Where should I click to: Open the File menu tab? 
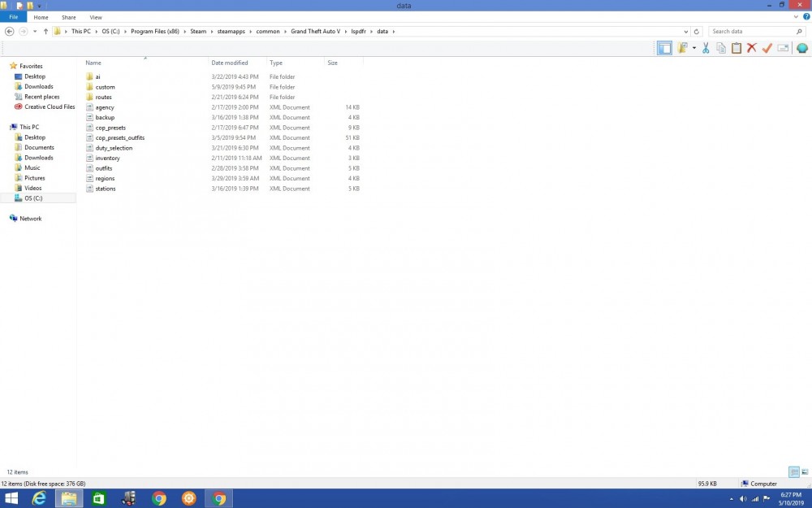point(14,17)
